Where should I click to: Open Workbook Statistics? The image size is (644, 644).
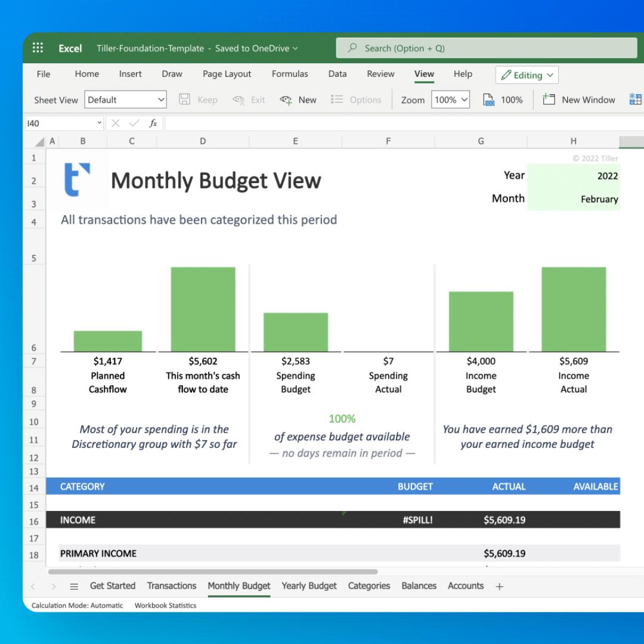166,606
